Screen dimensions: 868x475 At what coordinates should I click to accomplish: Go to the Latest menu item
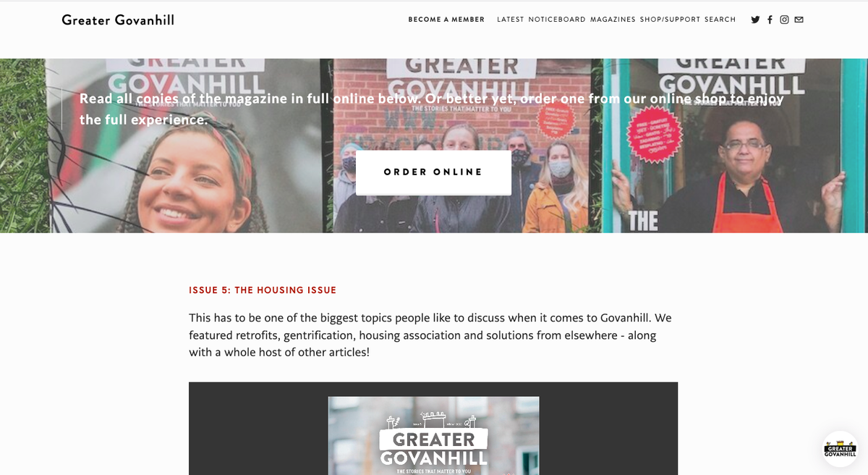click(510, 20)
